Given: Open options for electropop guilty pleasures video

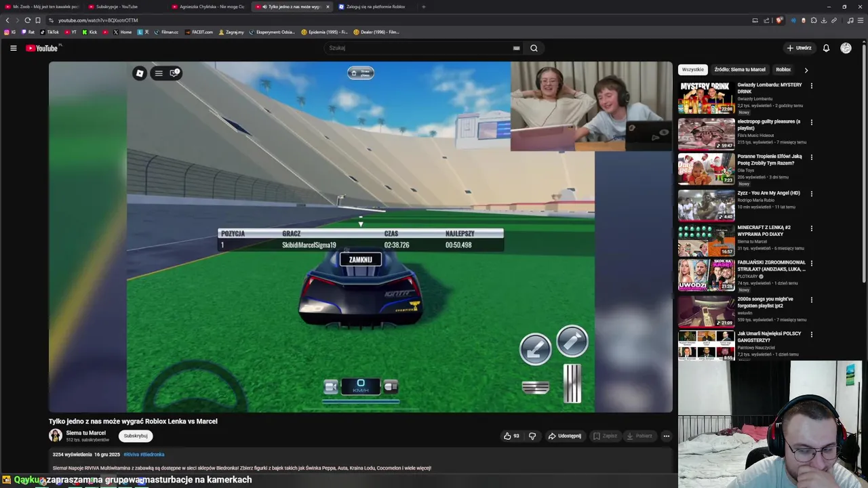Looking at the screenshot, I should pyautogui.click(x=811, y=123).
